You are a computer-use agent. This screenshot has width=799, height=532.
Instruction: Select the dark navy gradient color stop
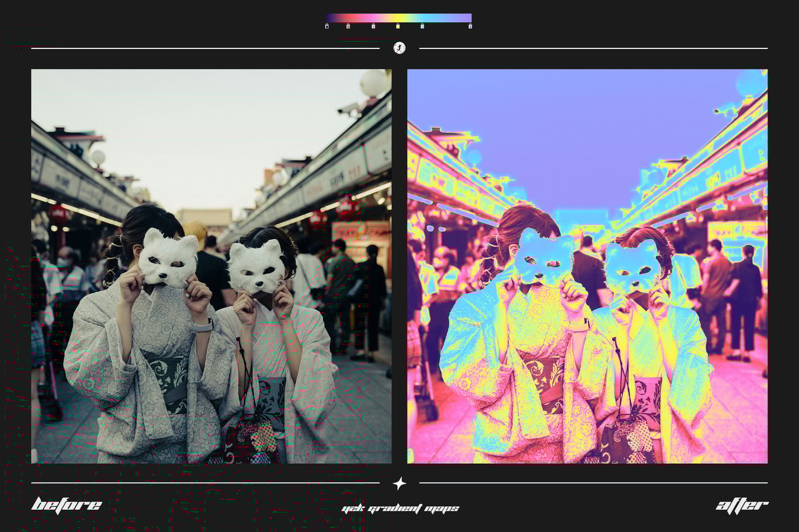[x=327, y=26]
